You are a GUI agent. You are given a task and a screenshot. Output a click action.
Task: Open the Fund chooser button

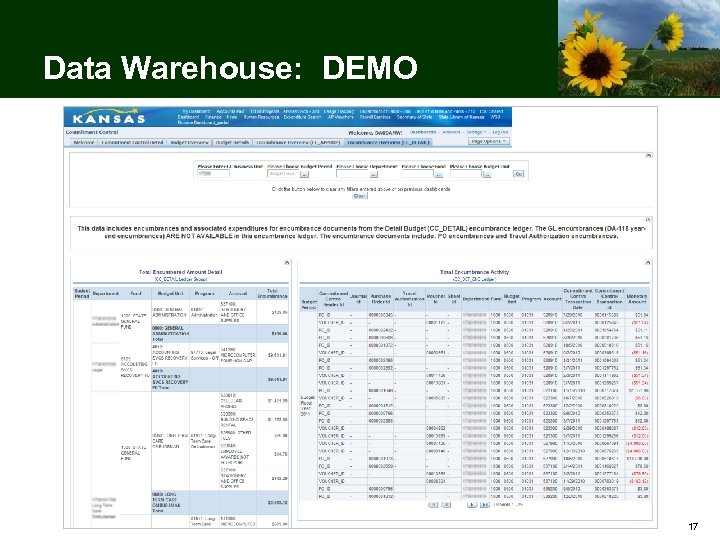[x=439, y=174]
